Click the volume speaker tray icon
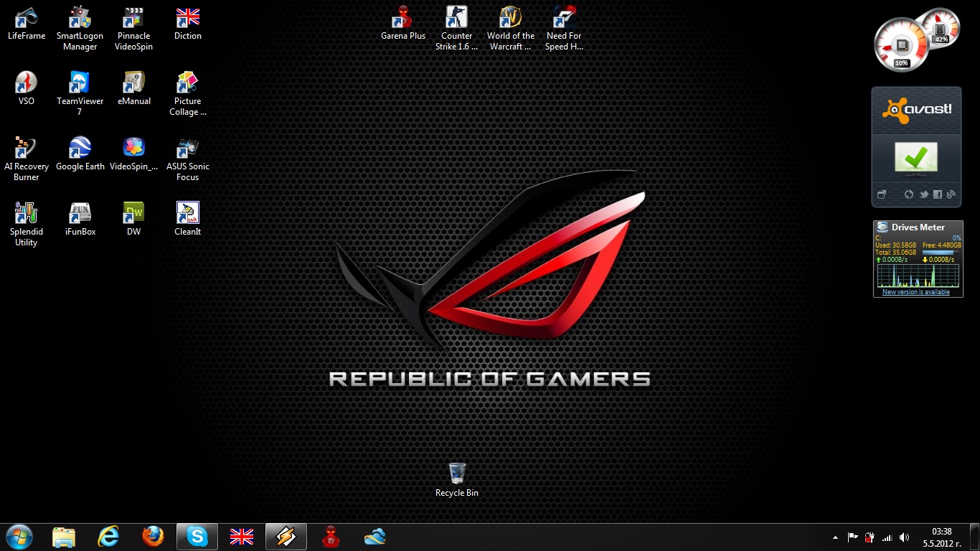Viewport: 980px width, 551px height. coord(905,537)
